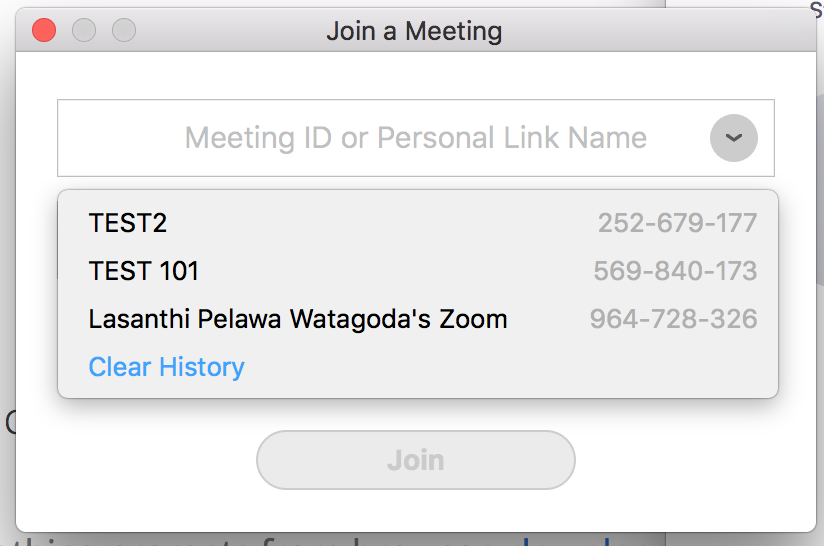Collapse the recent meetings list via chevron
Screen dimensions: 824x546
(x=734, y=138)
